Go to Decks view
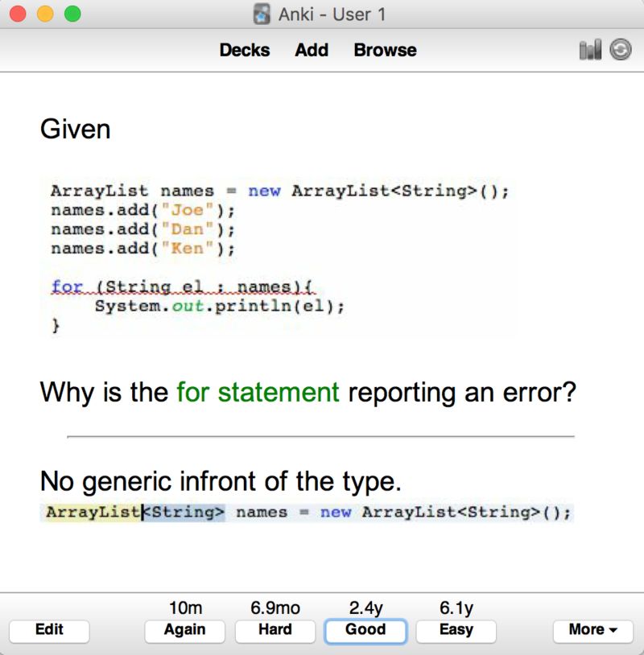 [244, 50]
